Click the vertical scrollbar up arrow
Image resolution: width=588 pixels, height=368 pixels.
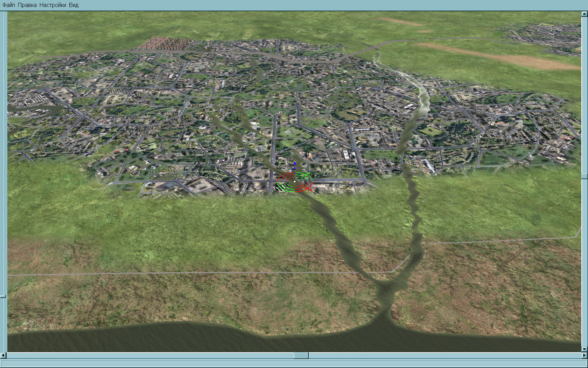(x=584, y=14)
